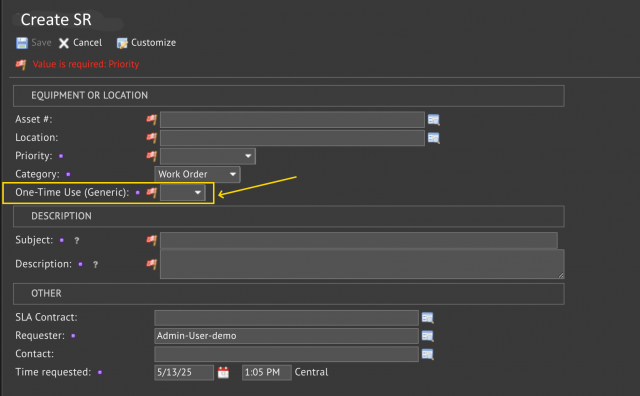Click into the Subject text field
Image resolution: width=640 pixels, height=396 pixels.
point(359,240)
